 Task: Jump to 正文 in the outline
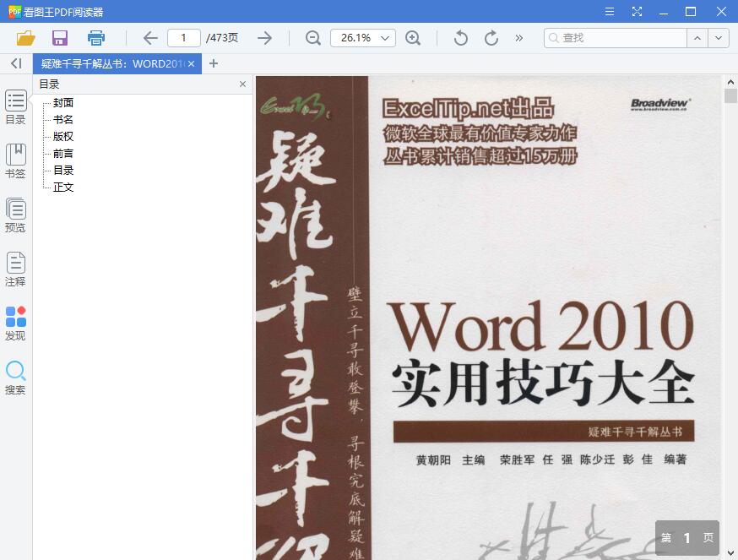(63, 188)
